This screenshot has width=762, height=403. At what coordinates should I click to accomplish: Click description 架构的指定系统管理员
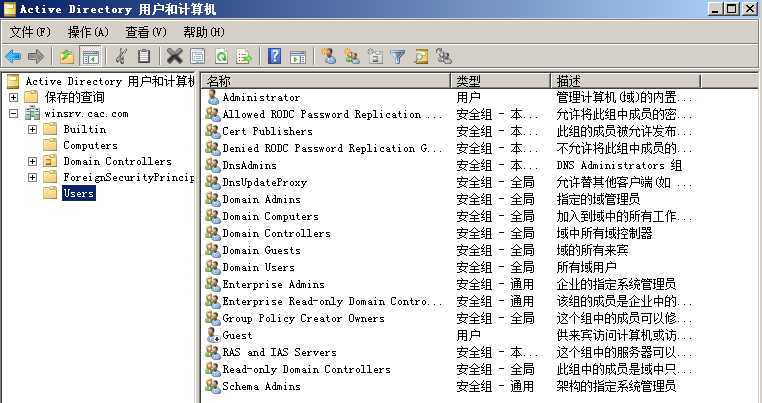pos(616,386)
